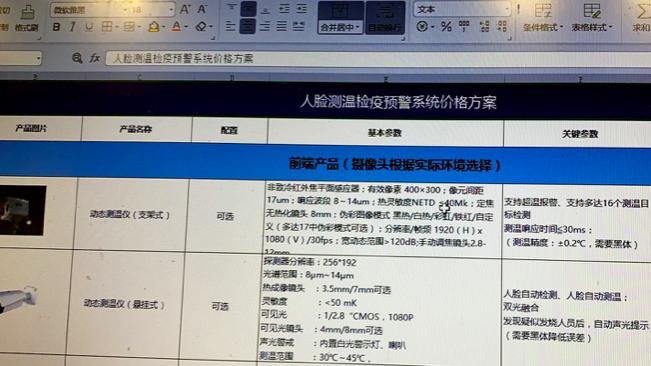Open the alignment group dialog launcher corner

pos(403,38)
